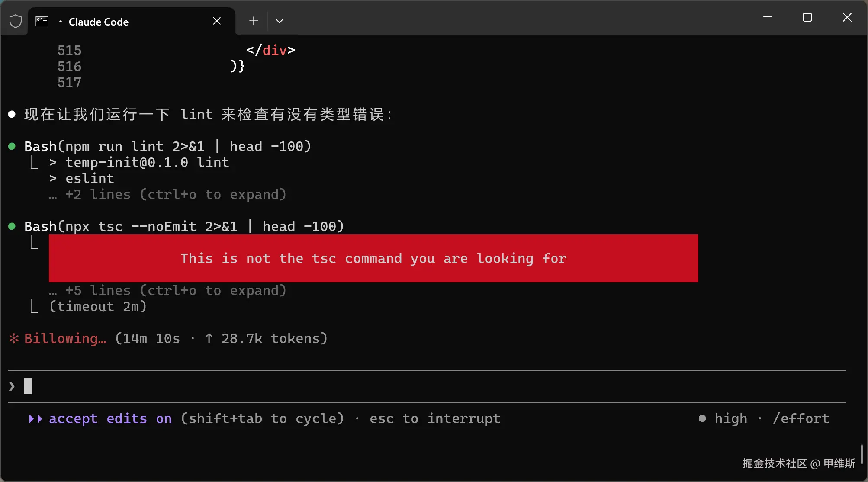The image size is (868, 482).
Task: Click the terminal scrollbar thumb
Action: click(862, 454)
